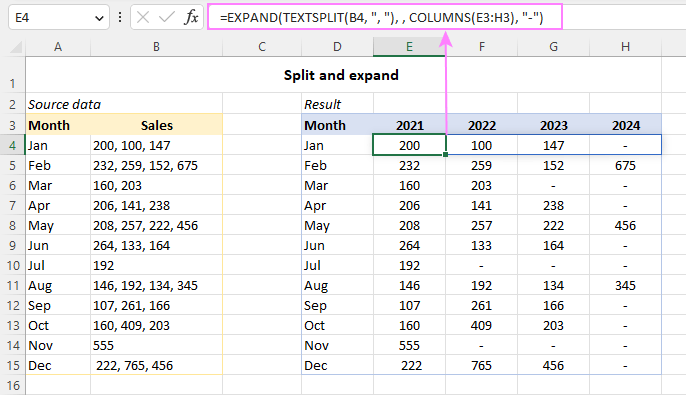Click source cell '555' in Sales column

[157, 346]
